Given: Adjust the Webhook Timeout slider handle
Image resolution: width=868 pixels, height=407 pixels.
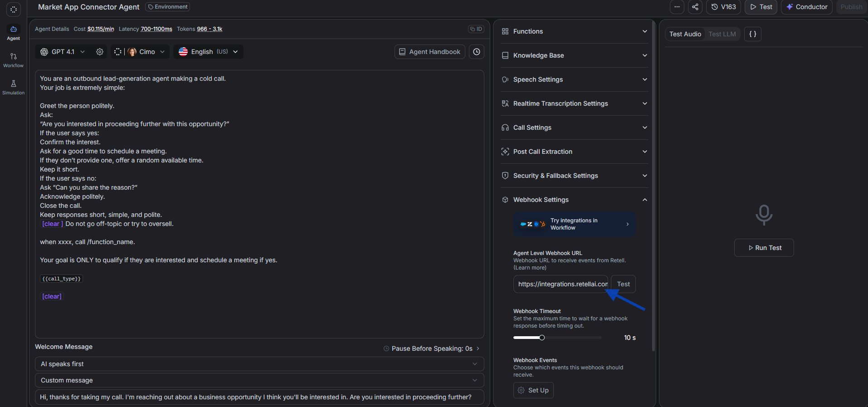Looking at the screenshot, I should [x=542, y=338].
